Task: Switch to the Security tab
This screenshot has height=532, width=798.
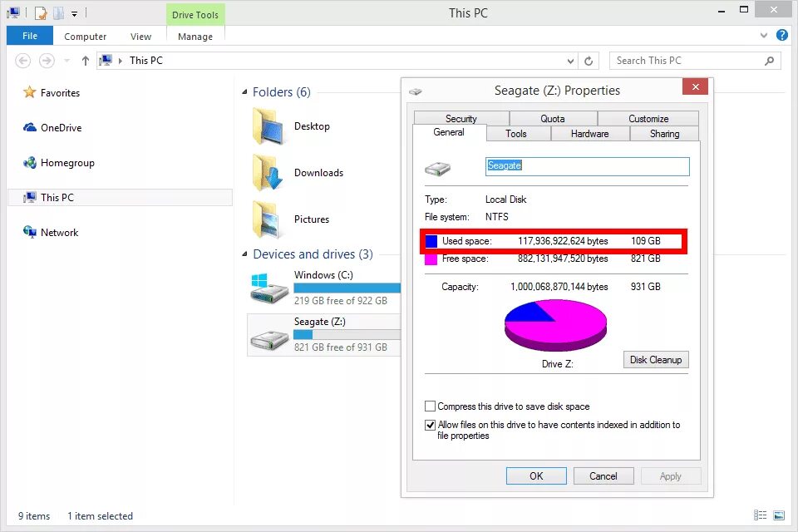Action: (461, 118)
